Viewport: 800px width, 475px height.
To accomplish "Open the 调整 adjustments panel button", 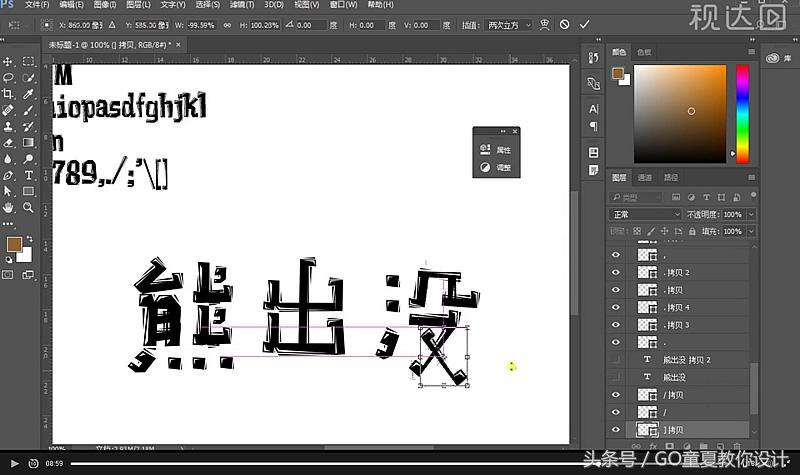I will (x=496, y=167).
